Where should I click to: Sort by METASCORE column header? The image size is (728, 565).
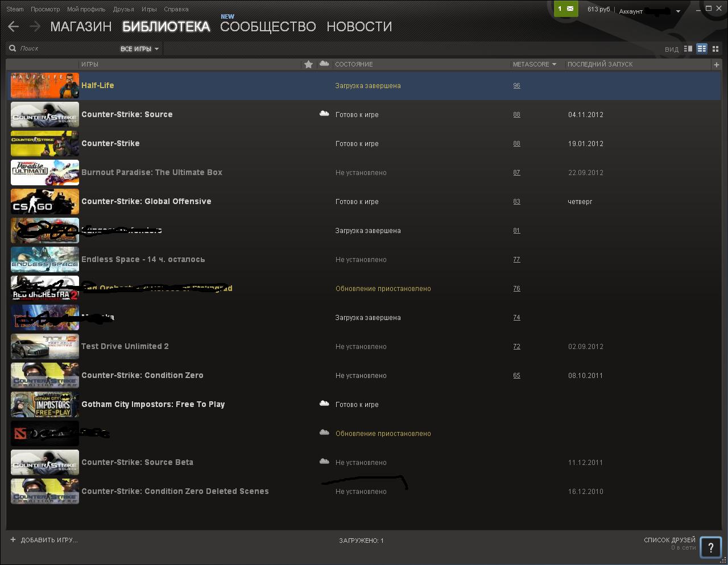pyautogui.click(x=535, y=64)
